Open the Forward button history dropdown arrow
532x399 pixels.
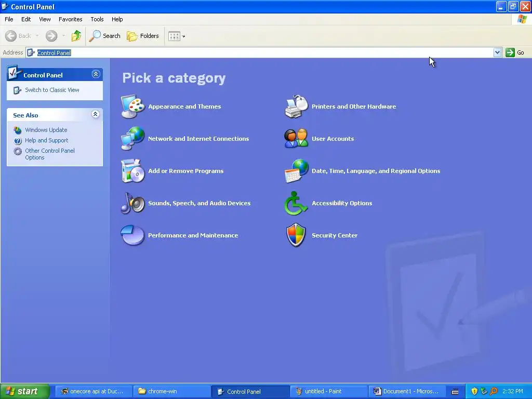point(63,36)
